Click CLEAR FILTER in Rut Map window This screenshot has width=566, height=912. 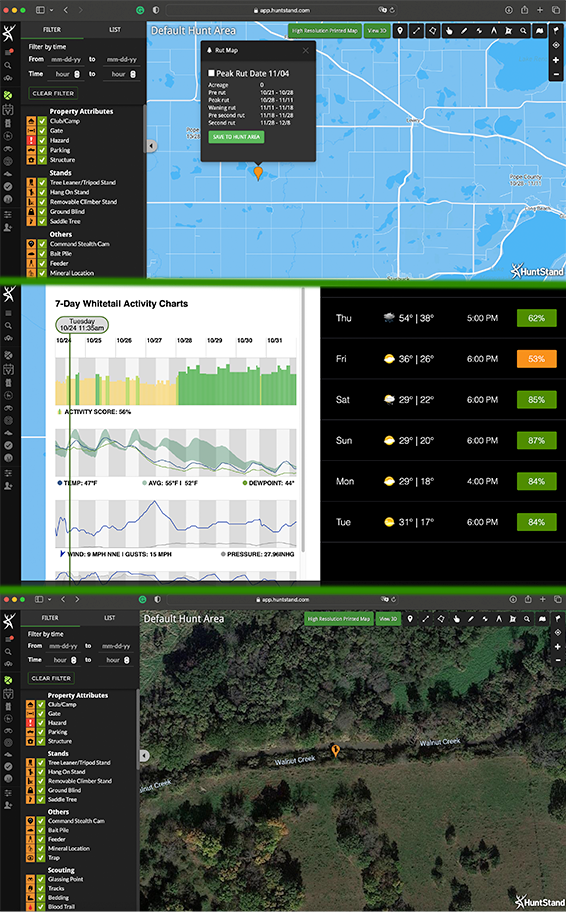pos(53,93)
